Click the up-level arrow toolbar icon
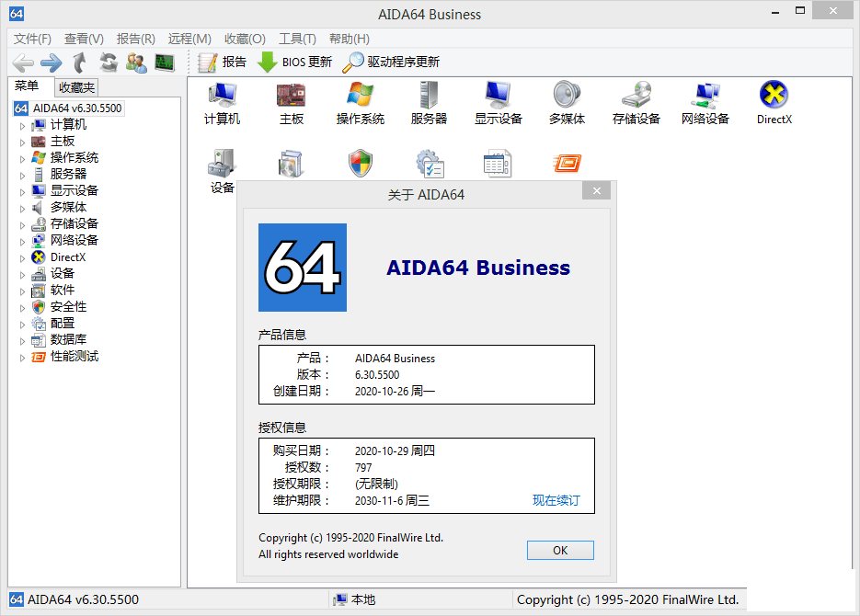860x616 pixels. [80, 63]
